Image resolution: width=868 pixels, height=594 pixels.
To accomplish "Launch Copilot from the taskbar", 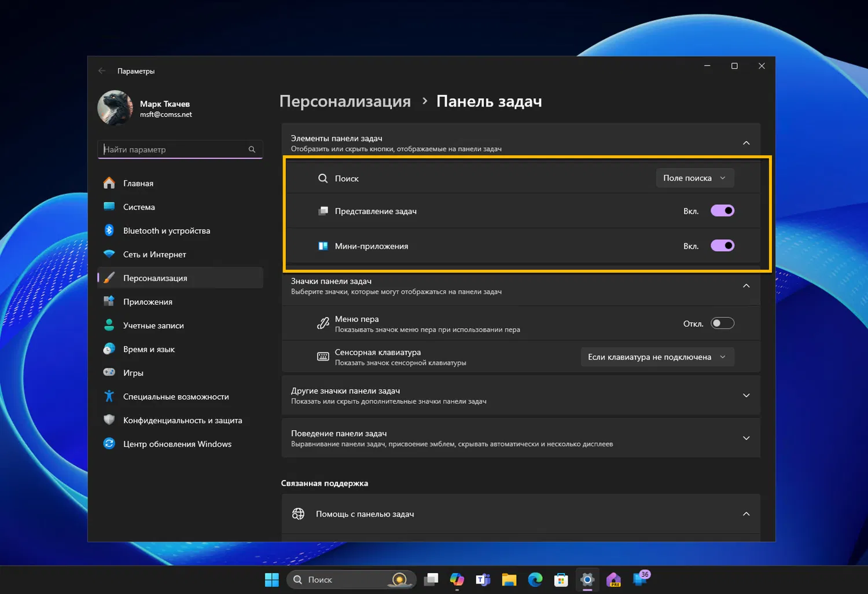I will pos(457,580).
